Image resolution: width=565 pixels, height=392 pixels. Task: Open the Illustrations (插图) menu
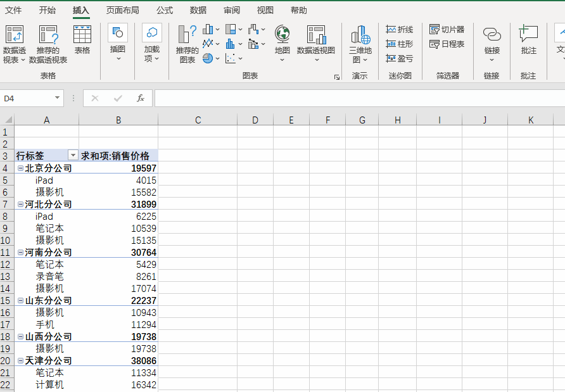point(117,42)
